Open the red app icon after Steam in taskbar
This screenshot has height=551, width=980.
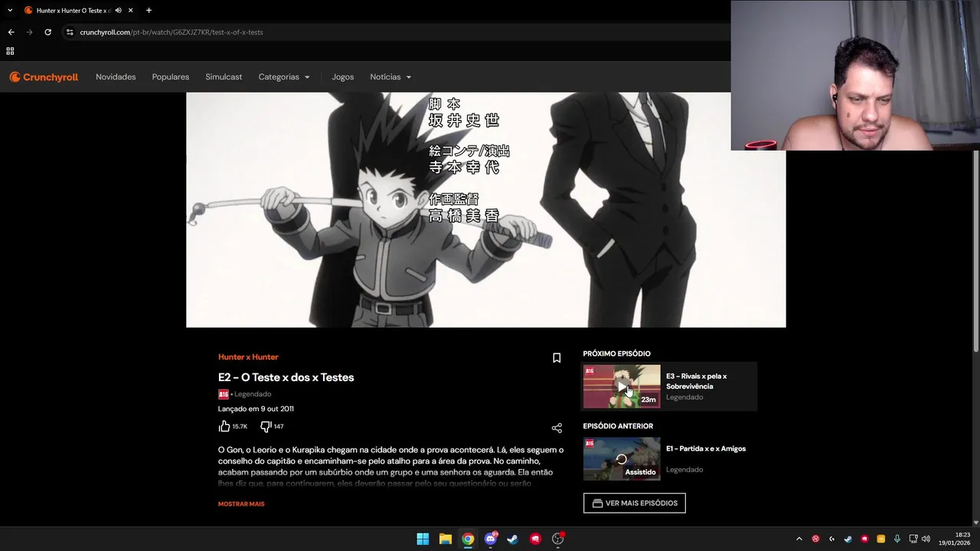click(535, 539)
